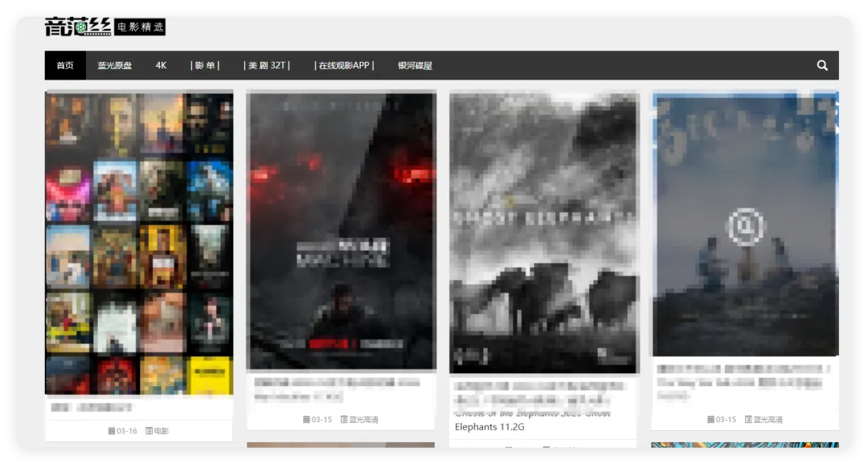
Task: Open the 影单 menu item
Action: click(205, 65)
